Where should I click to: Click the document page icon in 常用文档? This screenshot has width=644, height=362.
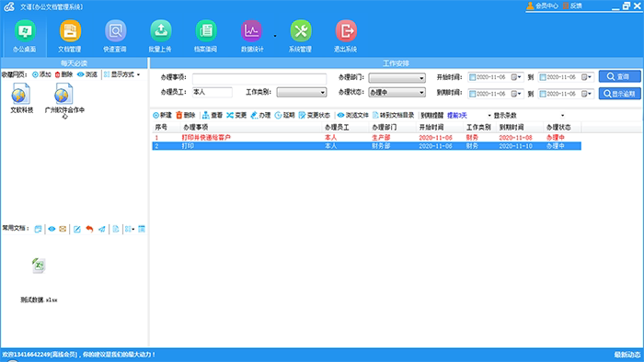pyautogui.click(x=116, y=229)
